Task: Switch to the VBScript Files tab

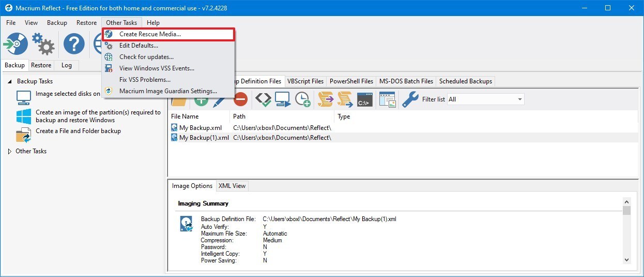Action: [305, 81]
